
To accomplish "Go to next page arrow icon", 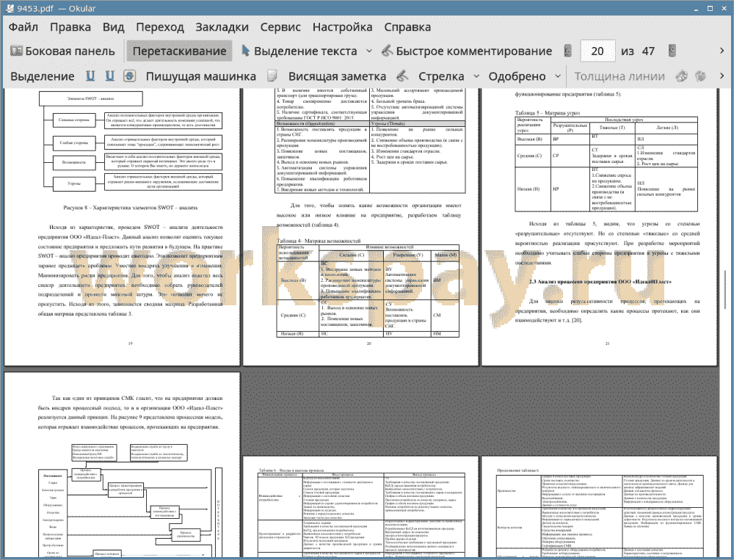I will (x=672, y=51).
